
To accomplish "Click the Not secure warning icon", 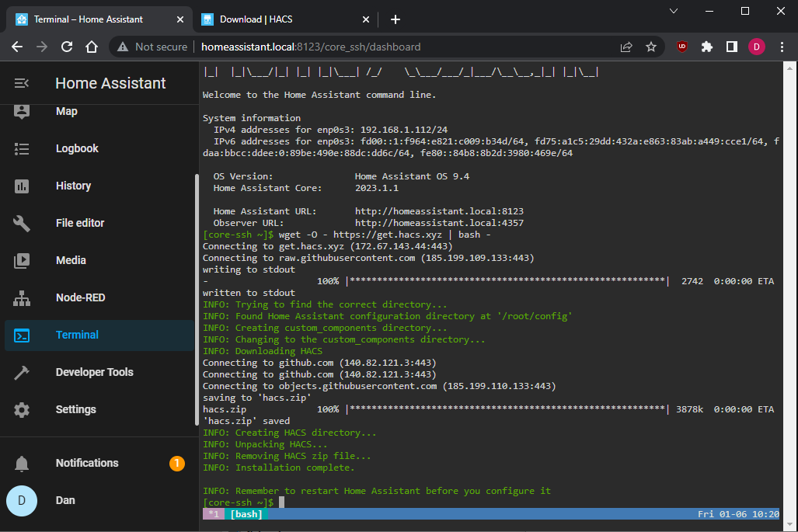I will coord(123,47).
